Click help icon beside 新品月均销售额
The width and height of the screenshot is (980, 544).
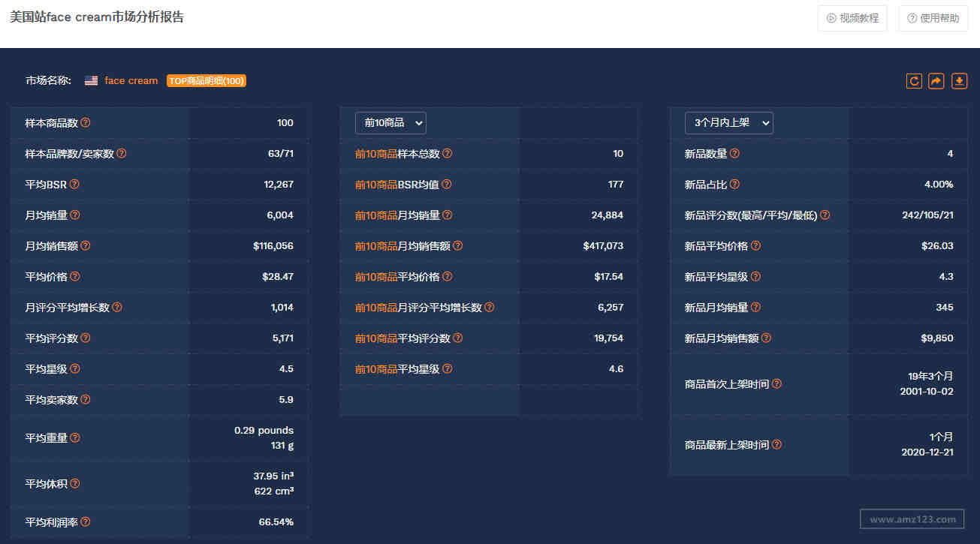click(766, 338)
